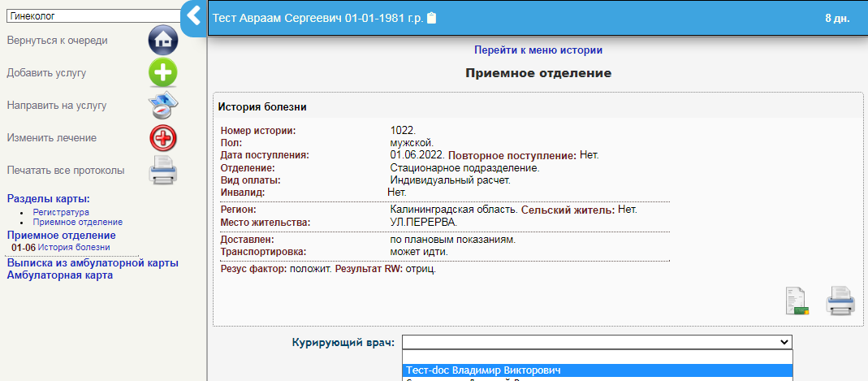Open the Амбулаторная карта section
This screenshot has width=868, height=381.
59,275
